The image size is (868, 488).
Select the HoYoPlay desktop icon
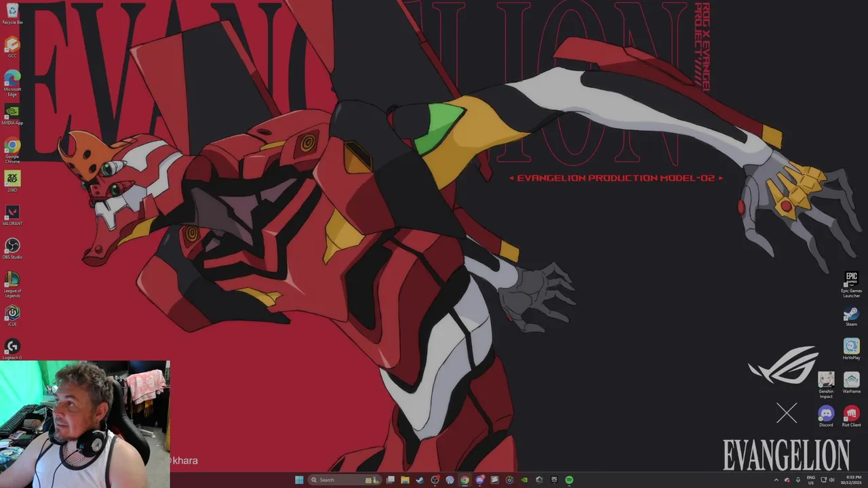851,349
